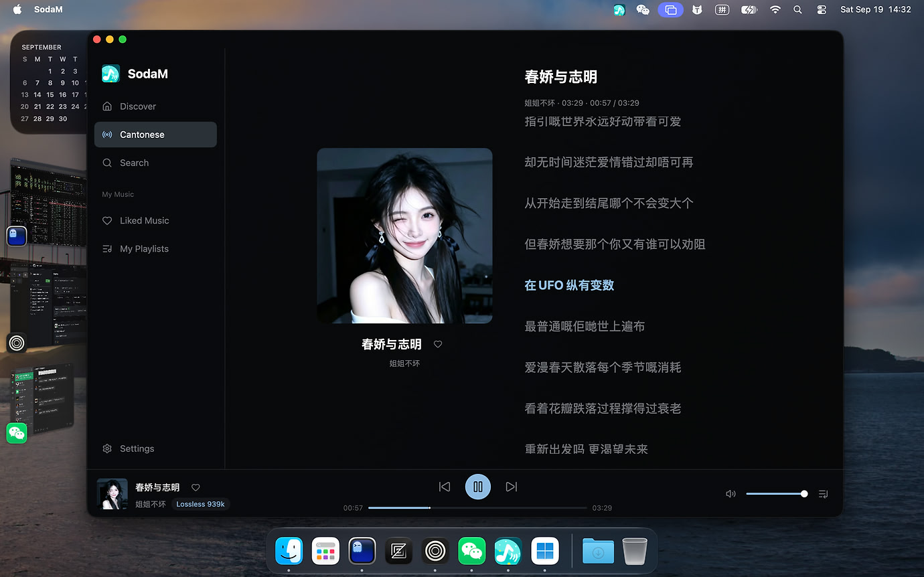This screenshot has width=924, height=577.
Task: Open the play queue icon beside volume
Action: click(824, 494)
